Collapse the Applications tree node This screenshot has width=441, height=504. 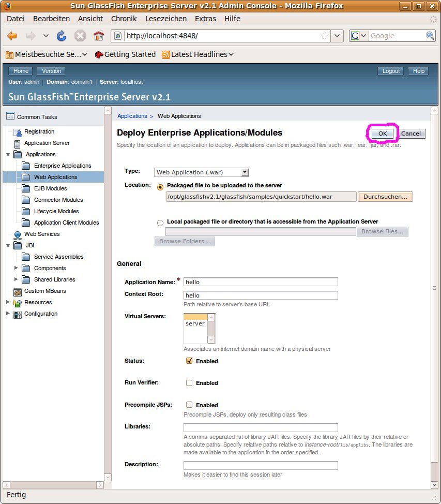click(8, 155)
